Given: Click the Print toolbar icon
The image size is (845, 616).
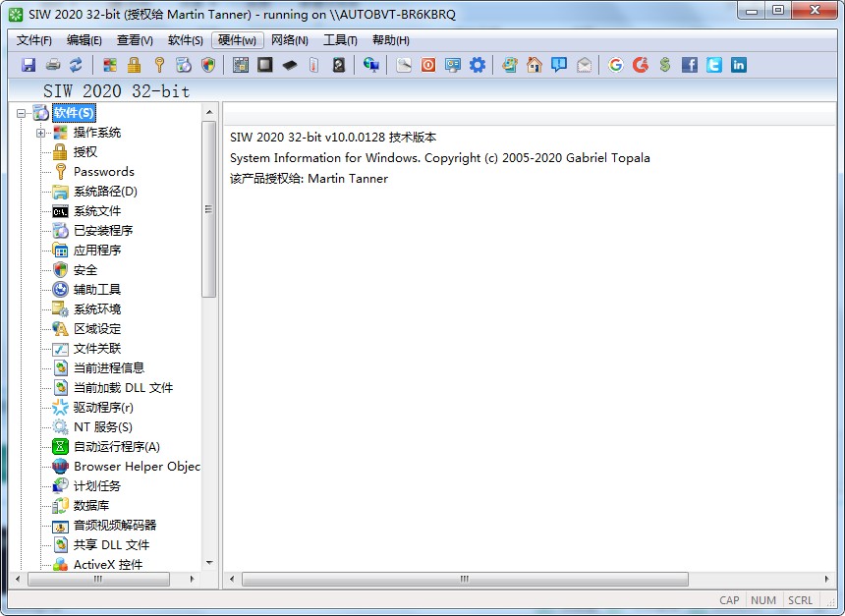Looking at the screenshot, I should [52, 65].
